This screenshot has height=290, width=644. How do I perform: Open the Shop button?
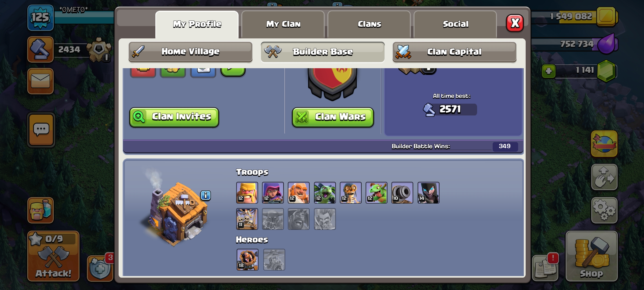592,256
